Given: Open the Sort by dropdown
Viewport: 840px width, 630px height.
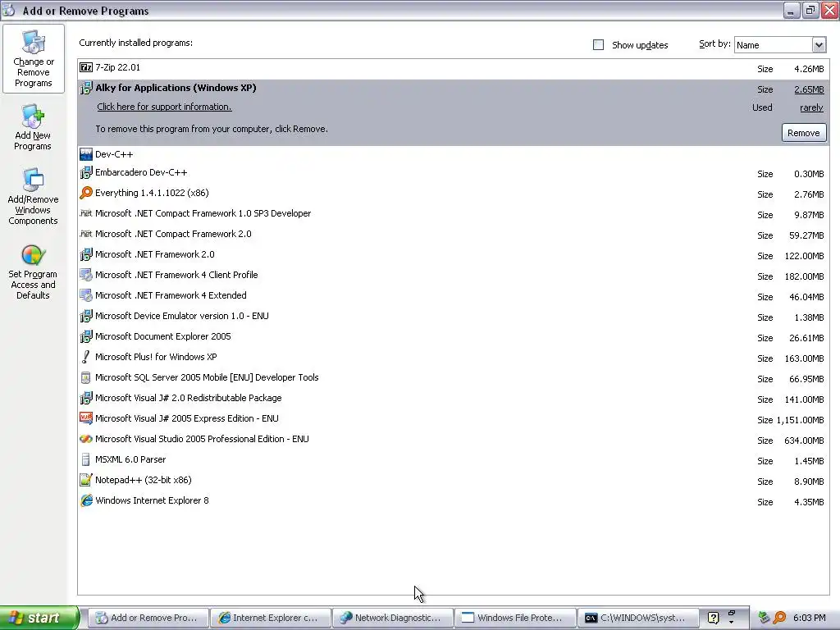Looking at the screenshot, I should (x=819, y=45).
